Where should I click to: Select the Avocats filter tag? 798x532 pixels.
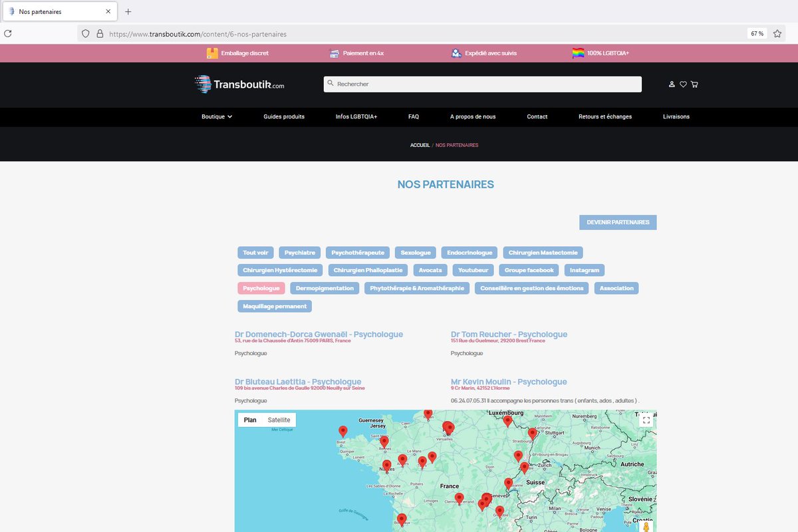point(430,271)
